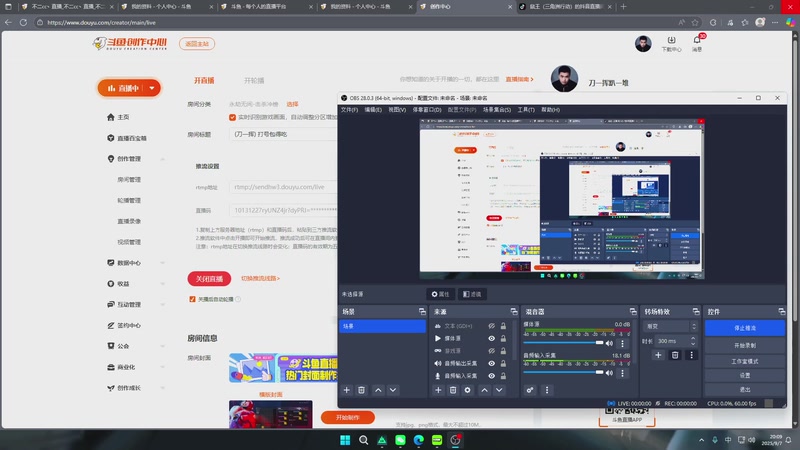Image resolution: width=800 pixels, height=450 pixels.
Task: Open the 切换推流线路 link
Action: pos(260,279)
